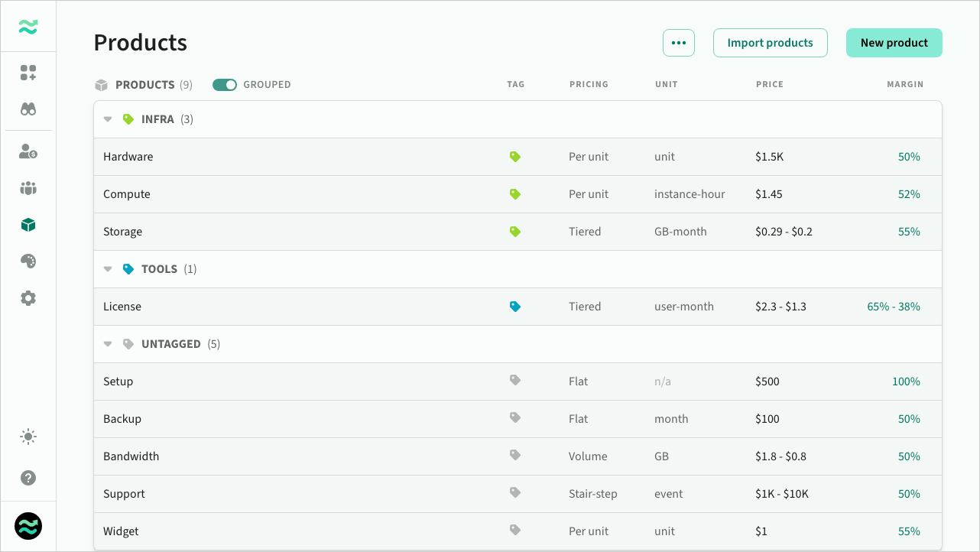Open the three-dots more options menu
Screen dimensions: 980x552
point(679,43)
